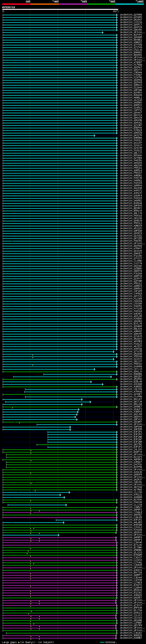Screen dimensions: 146x644
Task: Select the label UniRef100_P55308
Action: coord(131,357)
